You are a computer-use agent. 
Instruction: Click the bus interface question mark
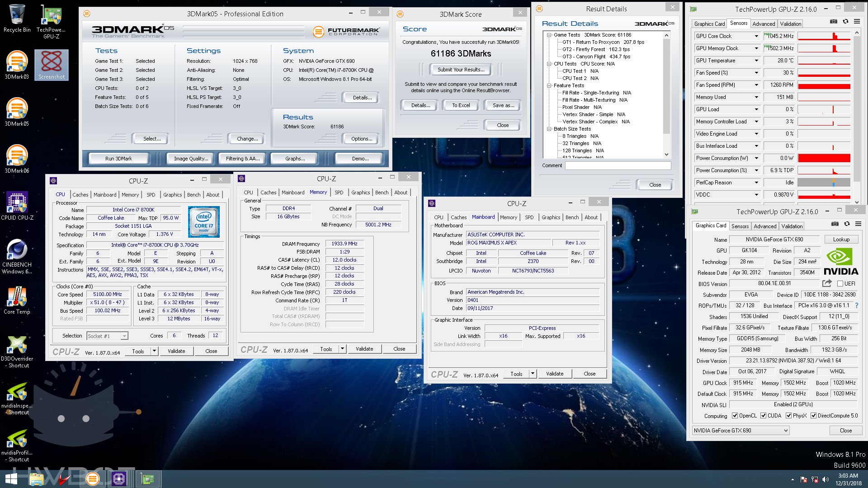(856, 306)
